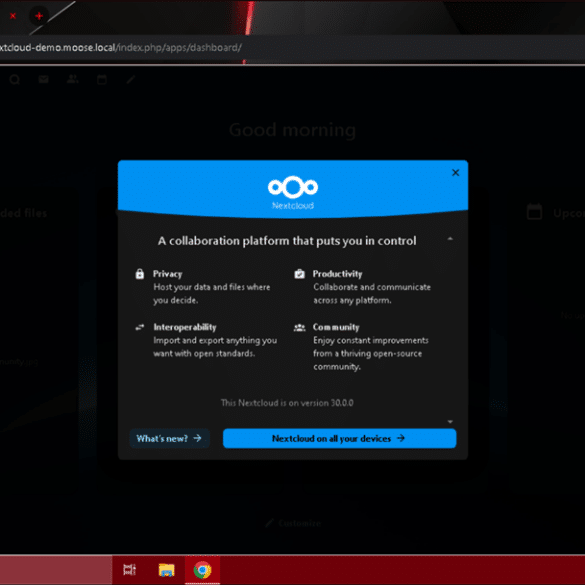This screenshot has height=585, width=585.
Task: Click the Productivity heading text
Action: [337, 274]
